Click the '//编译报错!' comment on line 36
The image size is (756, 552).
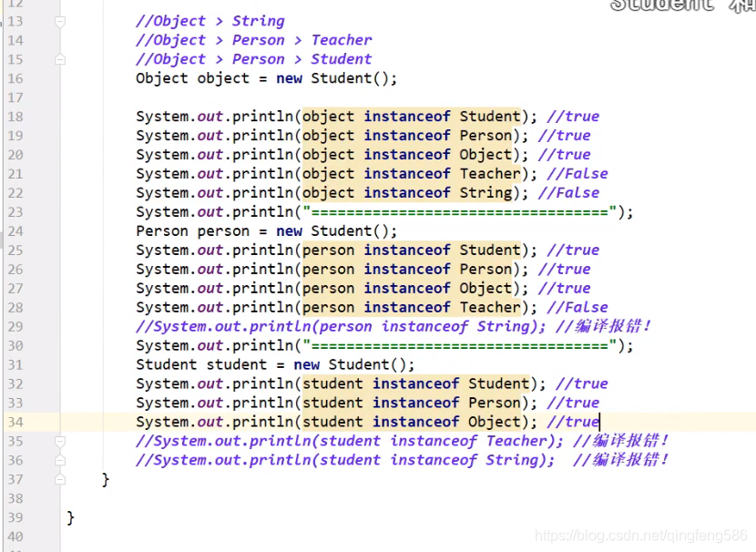click(621, 460)
